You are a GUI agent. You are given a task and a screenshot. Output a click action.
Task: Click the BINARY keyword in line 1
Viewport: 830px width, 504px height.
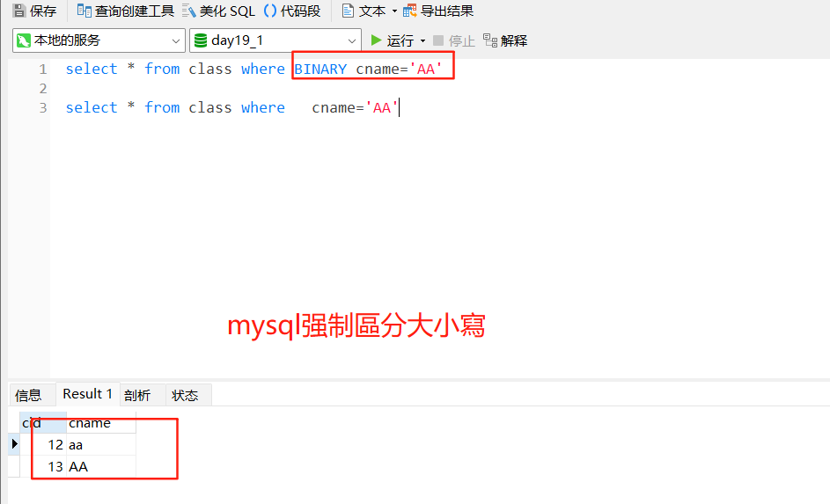[x=320, y=69]
